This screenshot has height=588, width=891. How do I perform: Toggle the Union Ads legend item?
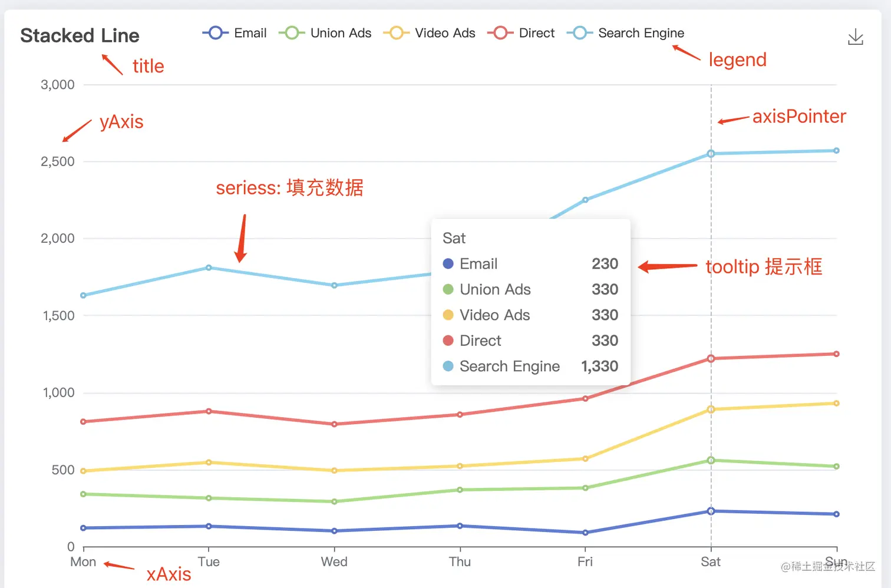click(325, 33)
